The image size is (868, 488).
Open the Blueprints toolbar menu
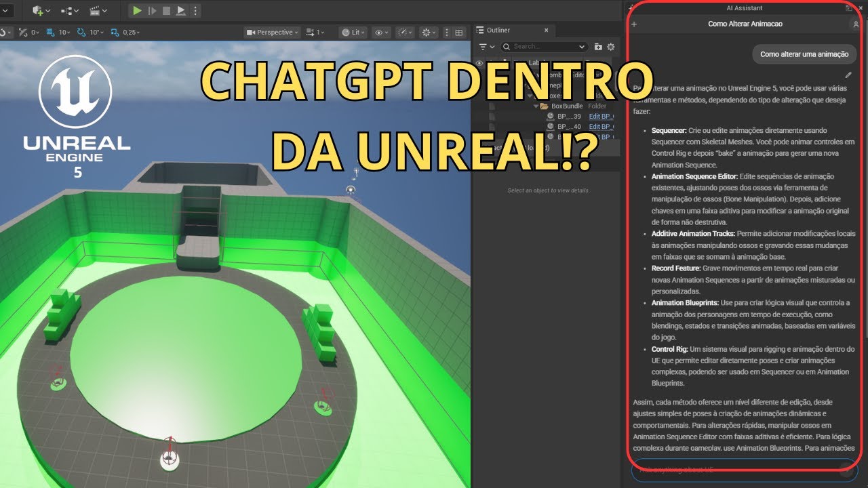click(70, 10)
